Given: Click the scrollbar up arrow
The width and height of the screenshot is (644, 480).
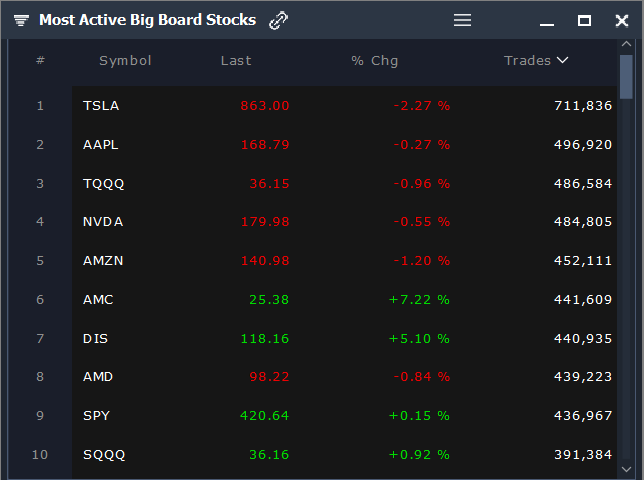Looking at the screenshot, I should pos(626,44).
